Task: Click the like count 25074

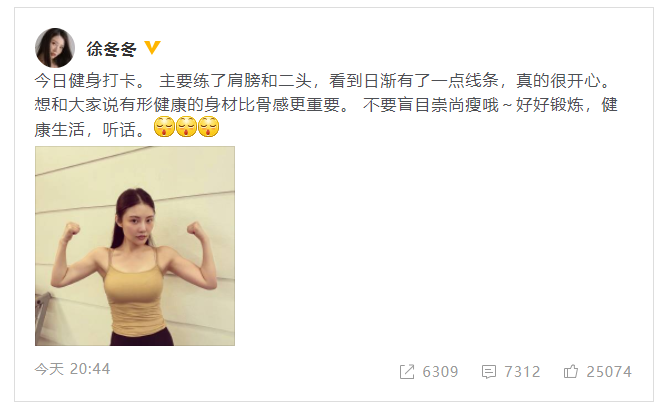Action: 609,372
